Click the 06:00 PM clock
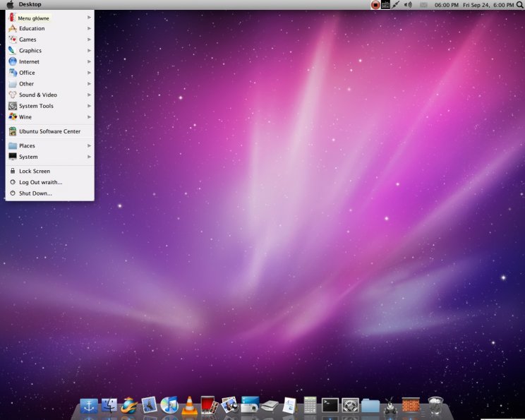This screenshot has width=525, height=420. pyautogui.click(x=446, y=5)
